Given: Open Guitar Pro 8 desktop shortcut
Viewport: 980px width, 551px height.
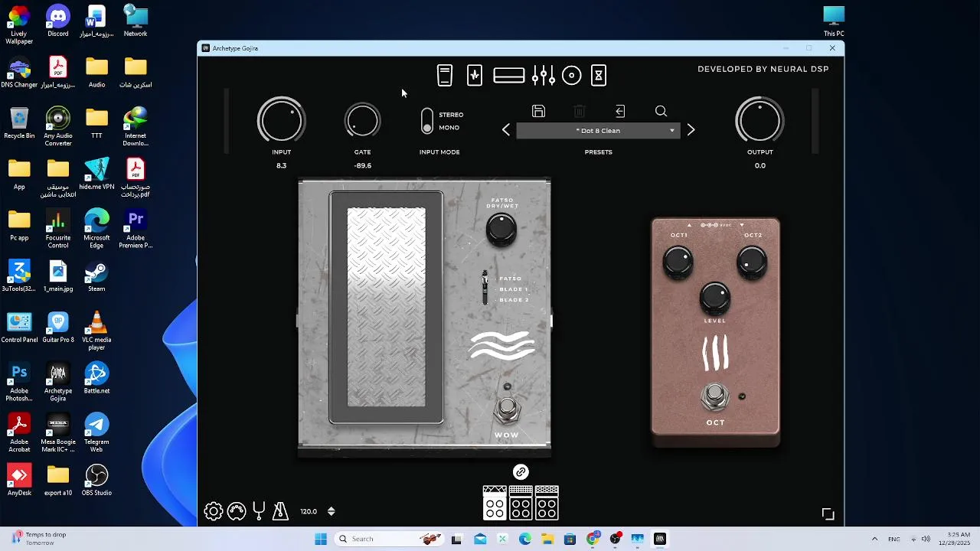Looking at the screenshot, I should (58, 327).
